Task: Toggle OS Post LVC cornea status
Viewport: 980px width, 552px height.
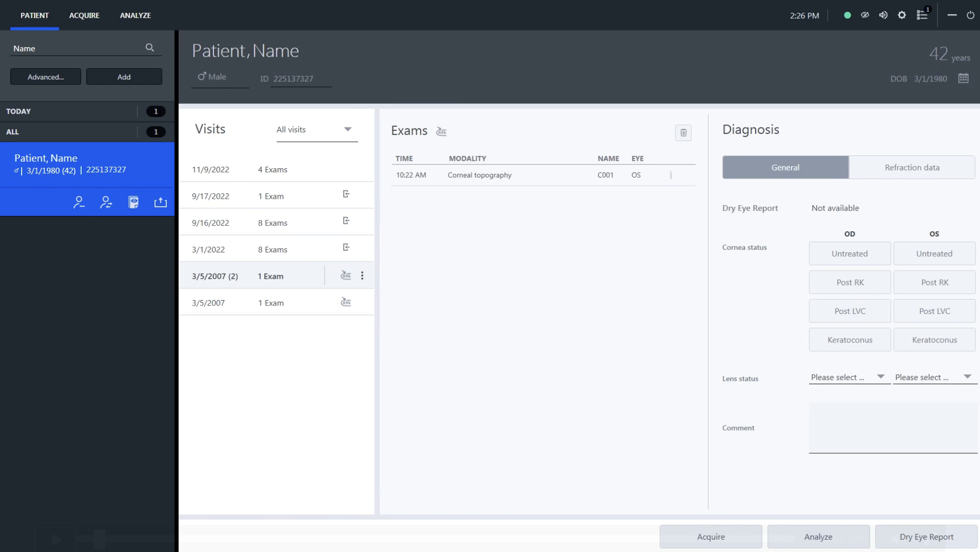Action: (x=934, y=311)
